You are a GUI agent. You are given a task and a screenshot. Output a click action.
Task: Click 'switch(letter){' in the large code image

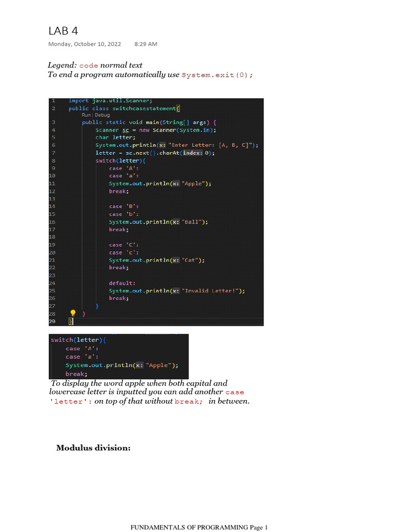coord(121,161)
